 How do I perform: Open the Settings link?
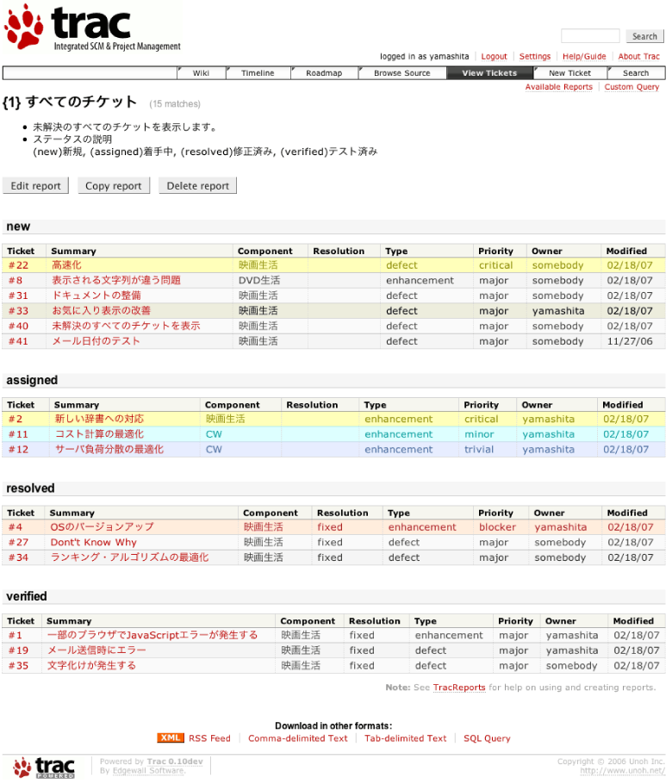[x=534, y=57]
